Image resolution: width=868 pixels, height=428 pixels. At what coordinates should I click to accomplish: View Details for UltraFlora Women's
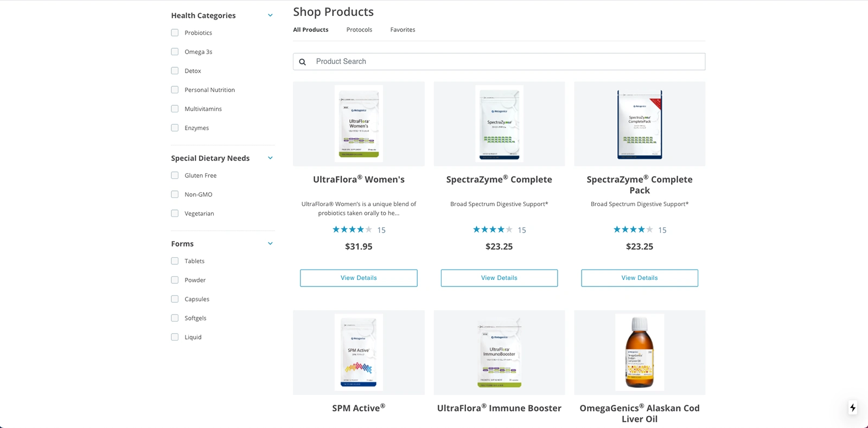pyautogui.click(x=359, y=278)
